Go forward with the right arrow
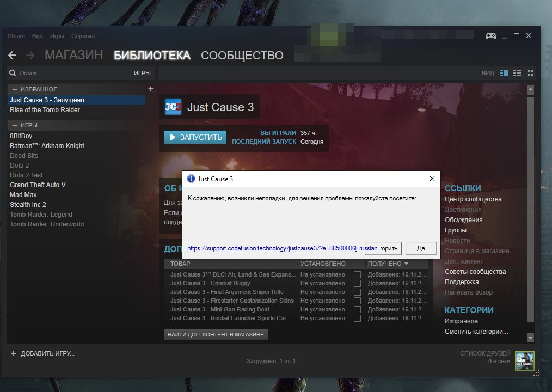Screen dimensions: 552x392 [x=30, y=56]
